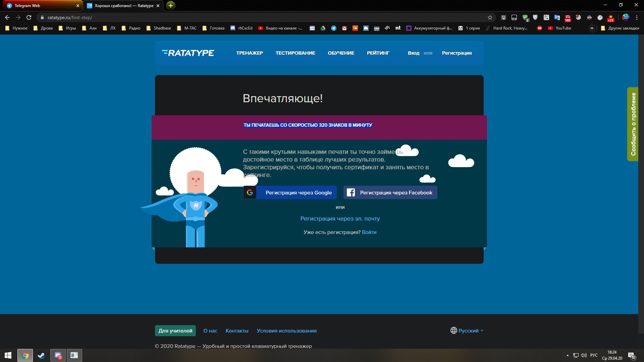Click the Для учителей button
Screen dimensions: 644x362
click(x=175, y=330)
